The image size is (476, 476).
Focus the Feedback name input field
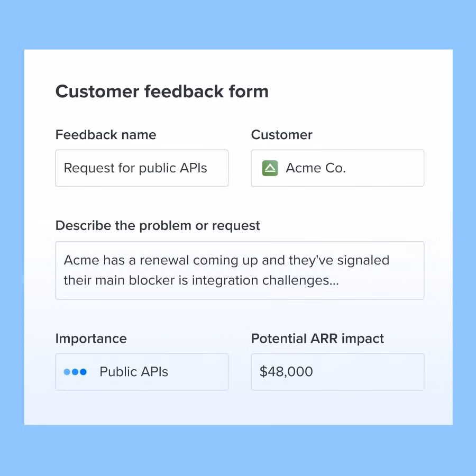point(142,168)
